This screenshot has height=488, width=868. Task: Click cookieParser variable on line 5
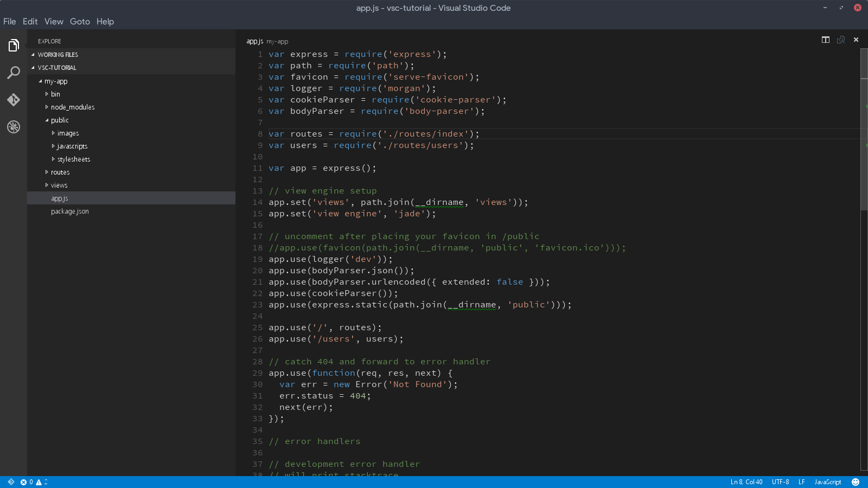[323, 100]
